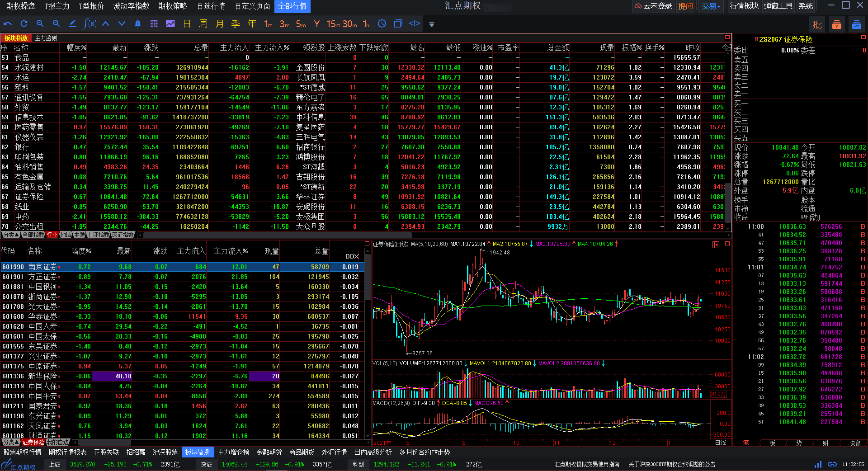Click the blue link connection status icon
The width and height of the screenshot is (868, 471).
832,464
